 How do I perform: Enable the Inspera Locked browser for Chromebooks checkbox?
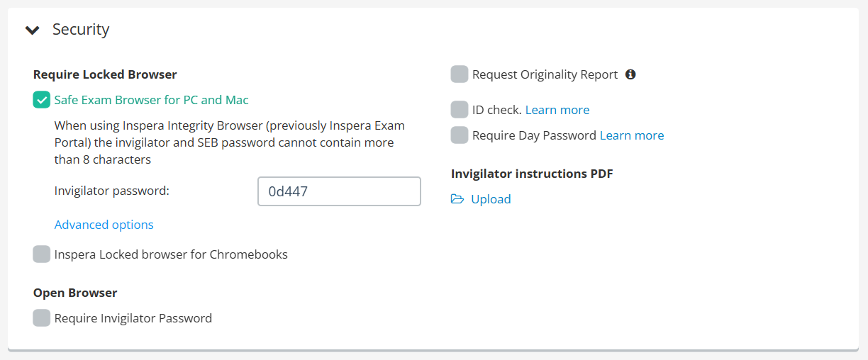coord(42,254)
